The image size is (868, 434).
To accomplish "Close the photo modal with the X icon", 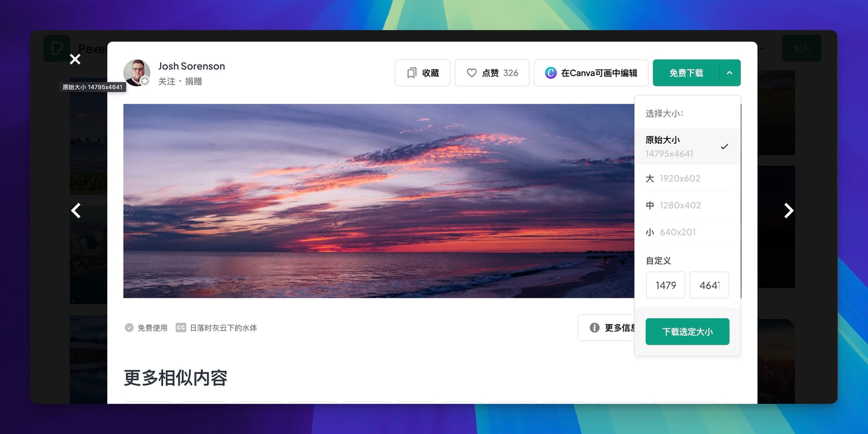I will [x=75, y=59].
